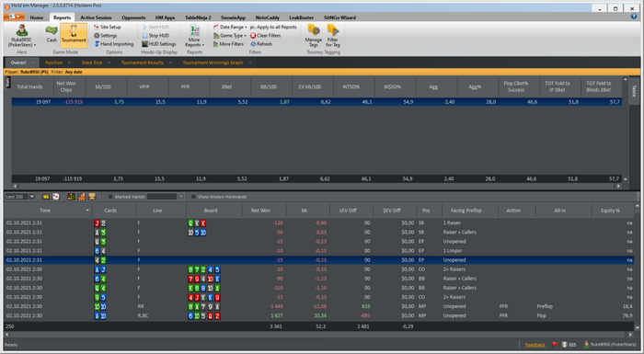Sort by the Time column header
644x354 pixels.
pyautogui.click(x=45, y=211)
